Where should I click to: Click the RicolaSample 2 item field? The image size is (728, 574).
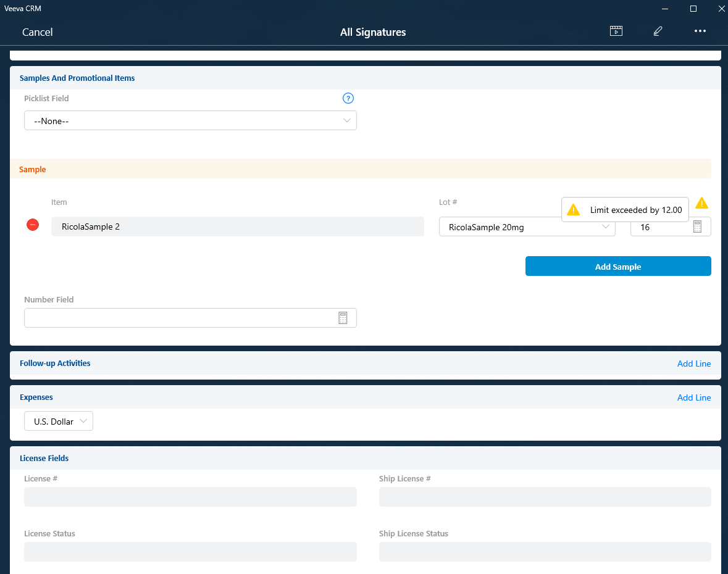point(237,227)
